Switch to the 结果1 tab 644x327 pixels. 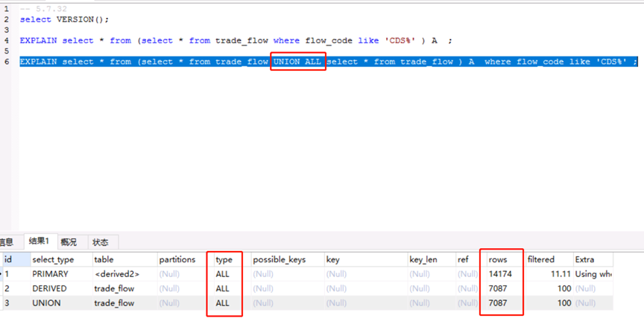coord(40,241)
